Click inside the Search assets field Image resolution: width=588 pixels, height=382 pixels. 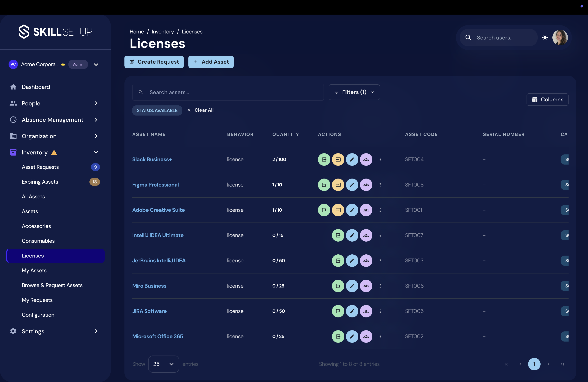coord(228,92)
